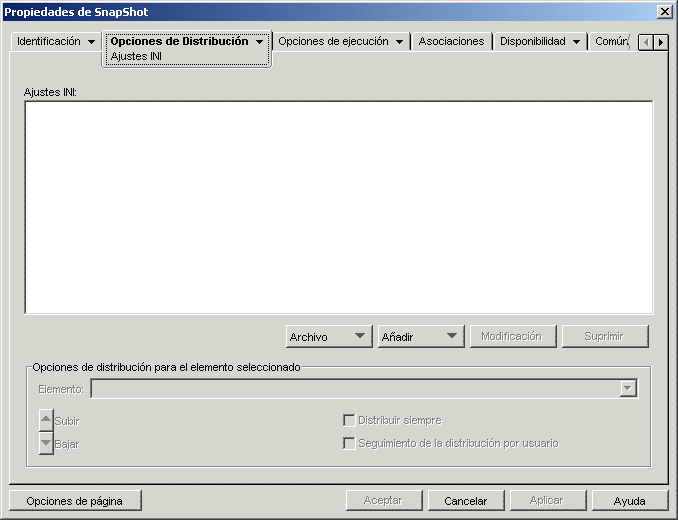
Task: Open the Añadir dropdown button
Action: pyautogui.click(x=421, y=337)
